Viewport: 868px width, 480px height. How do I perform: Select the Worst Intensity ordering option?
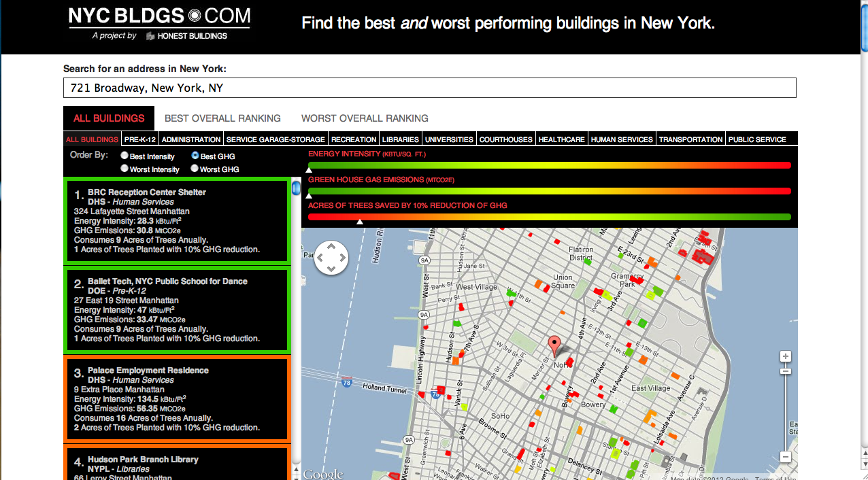pos(124,168)
